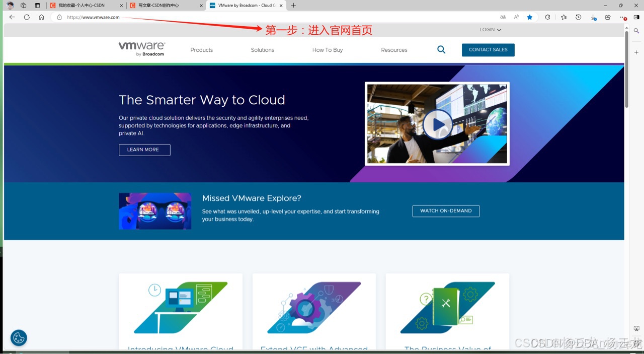The width and height of the screenshot is (644, 354).
Task: View site info lock icon
Action: [59, 17]
